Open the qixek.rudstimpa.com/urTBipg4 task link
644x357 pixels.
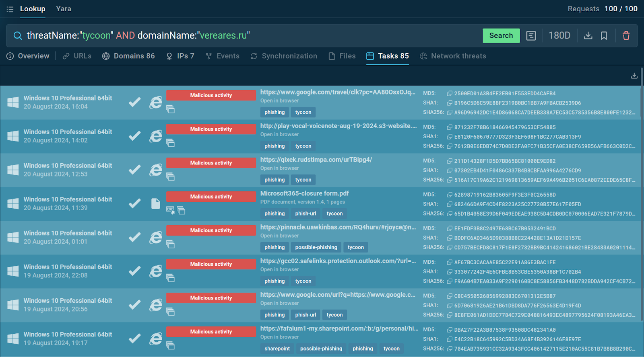pyautogui.click(x=316, y=160)
